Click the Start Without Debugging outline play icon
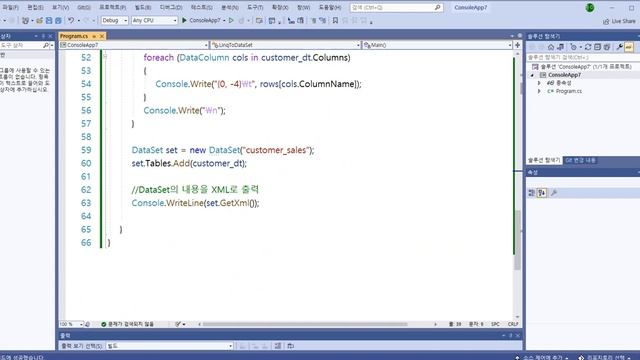 (231, 20)
